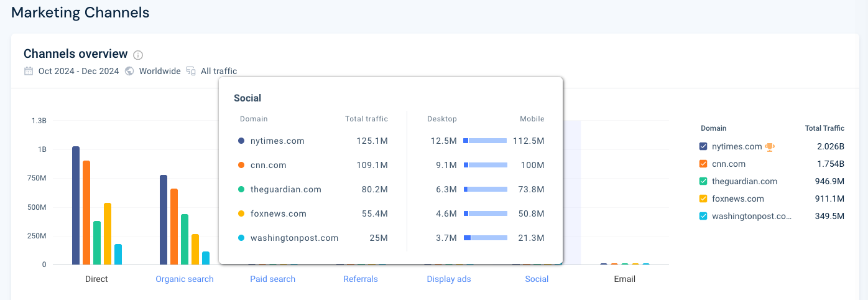868x300 pixels.
Task: Uncheck the cnn.com legend checkbox
Action: (703, 164)
